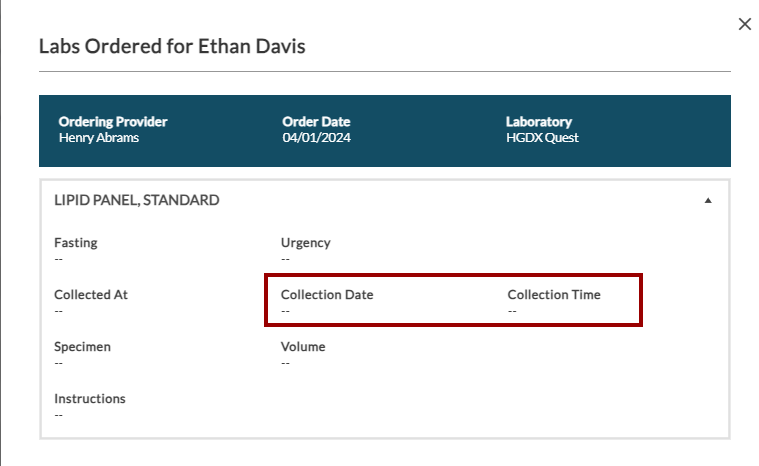759x466 pixels.
Task: Select the Ordering Provider label
Action: [113, 122]
